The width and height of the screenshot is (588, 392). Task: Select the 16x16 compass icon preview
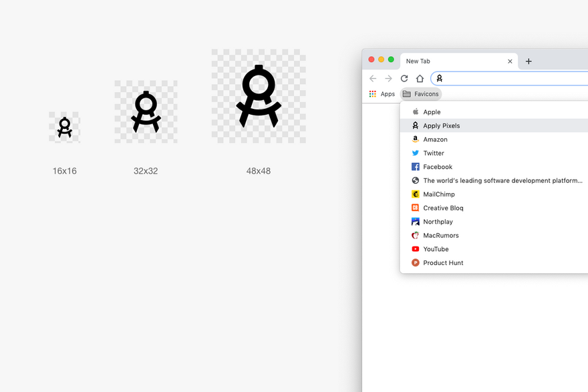[65, 128]
